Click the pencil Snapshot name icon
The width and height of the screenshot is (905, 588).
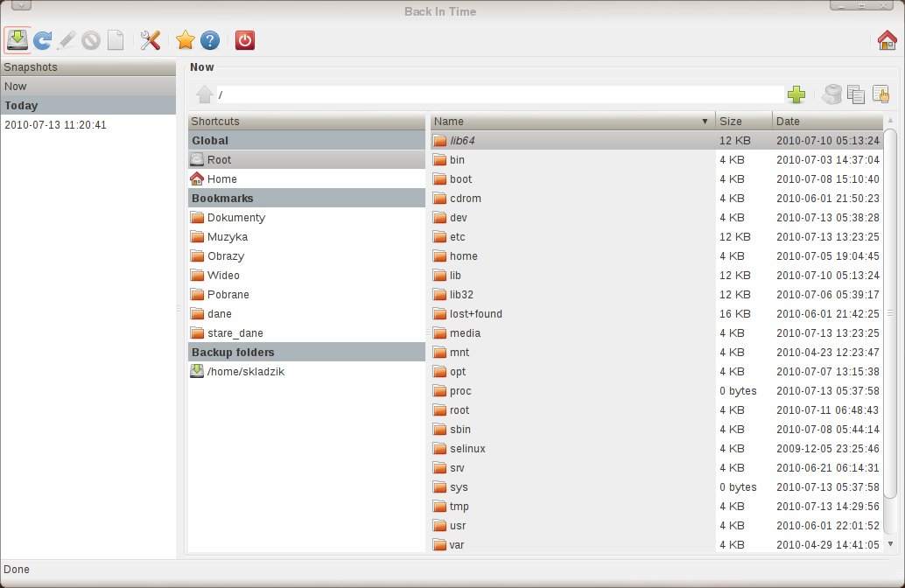pos(67,40)
